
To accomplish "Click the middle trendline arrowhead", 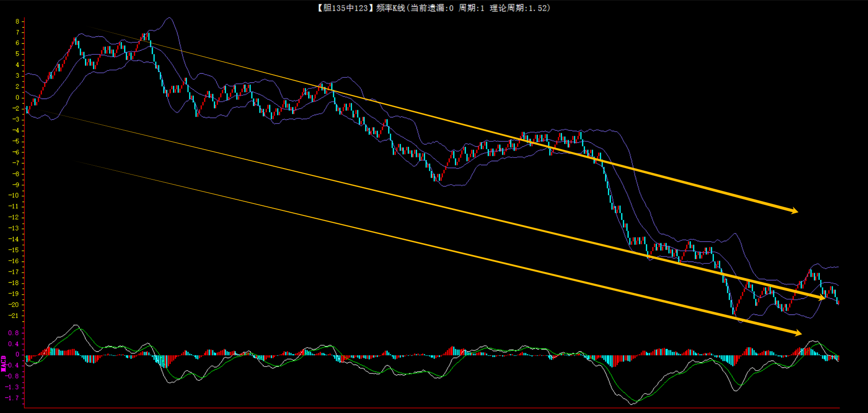I will [x=821, y=298].
